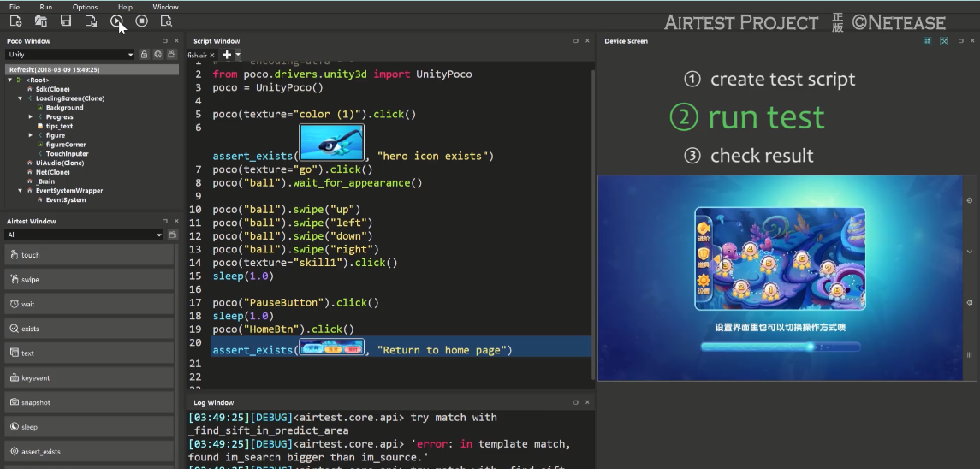Insert a snapshot command

tap(89, 403)
